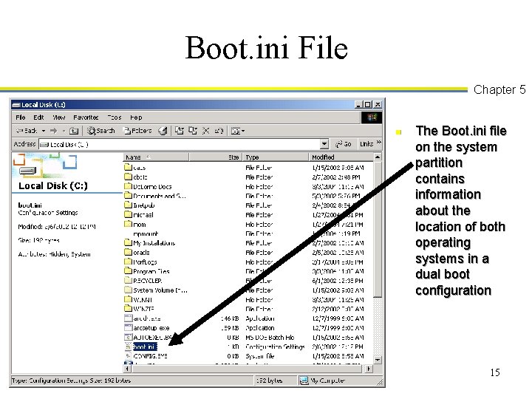Select the oracle folder
This screenshot has height=399, width=532.
[x=137, y=253]
